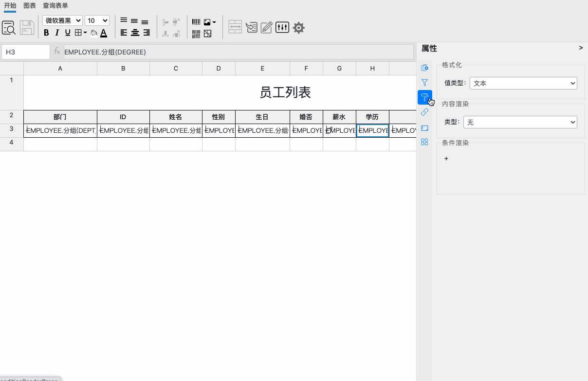Image resolution: width=588 pixels, height=381 pixels.
Task: Toggle italic formatting
Action: coord(57,33)
